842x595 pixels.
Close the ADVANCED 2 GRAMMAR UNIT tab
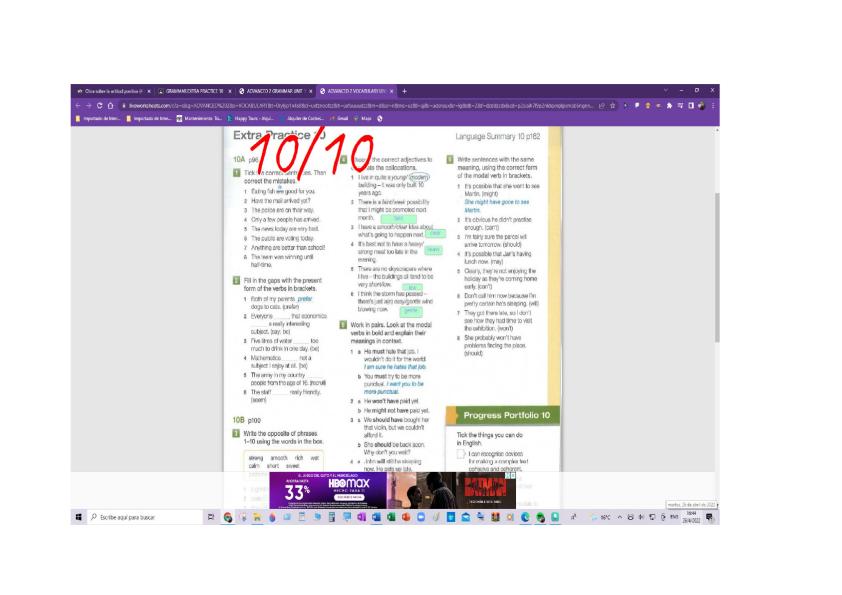coord(310,91)
